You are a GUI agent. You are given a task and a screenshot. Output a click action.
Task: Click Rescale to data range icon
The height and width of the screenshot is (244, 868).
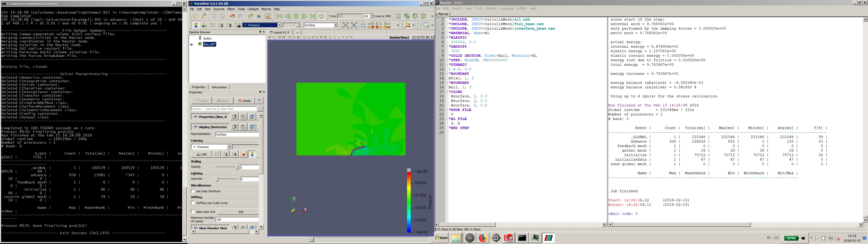point(212,25)
